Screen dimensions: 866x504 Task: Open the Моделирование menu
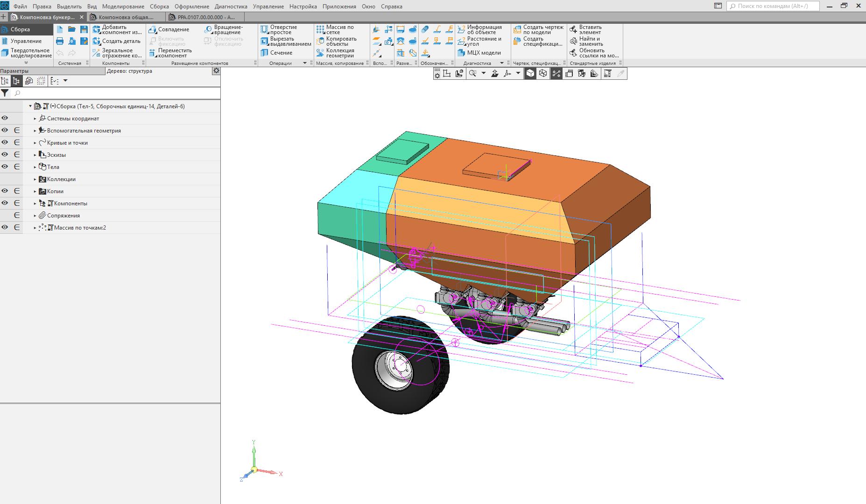point(123,7)
